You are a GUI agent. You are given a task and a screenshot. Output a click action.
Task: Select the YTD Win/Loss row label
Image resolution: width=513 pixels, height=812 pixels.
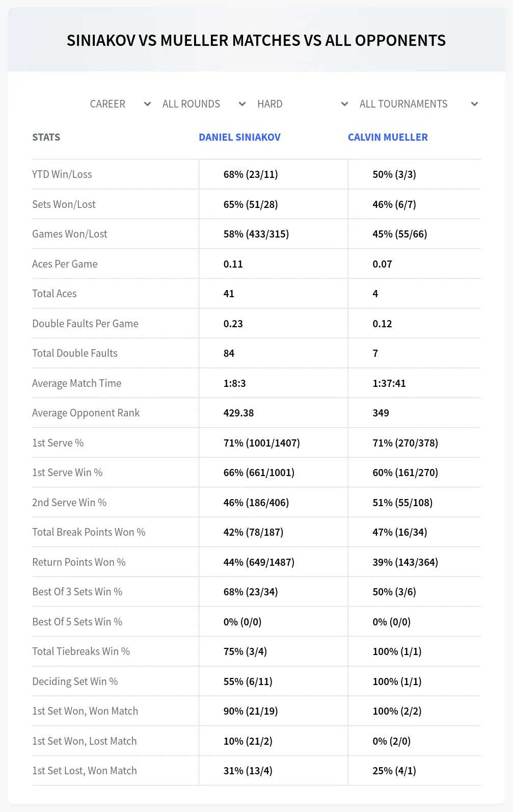(x=62, y=174)
